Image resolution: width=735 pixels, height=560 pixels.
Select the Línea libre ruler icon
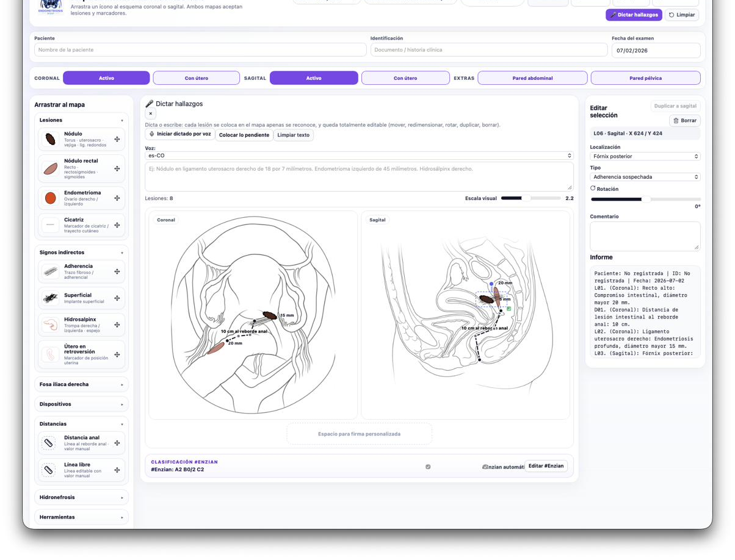[x=49, y=470]
